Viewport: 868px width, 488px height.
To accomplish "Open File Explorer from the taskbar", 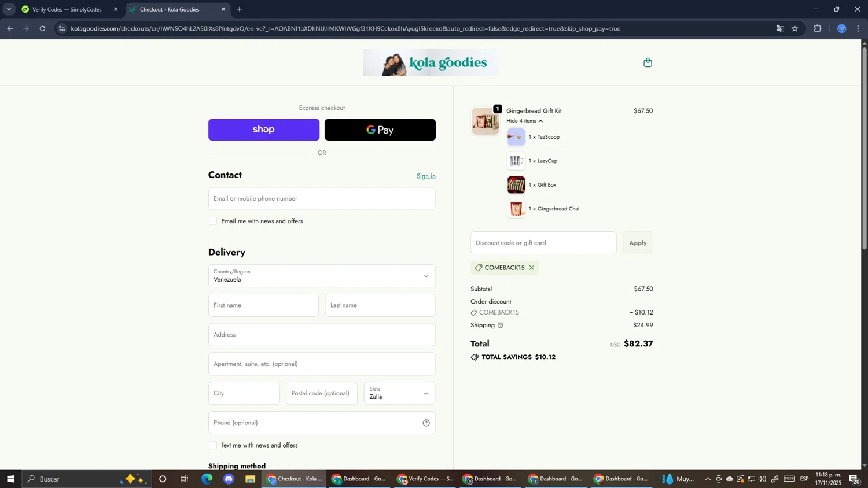I will click(x=251, y=479).
